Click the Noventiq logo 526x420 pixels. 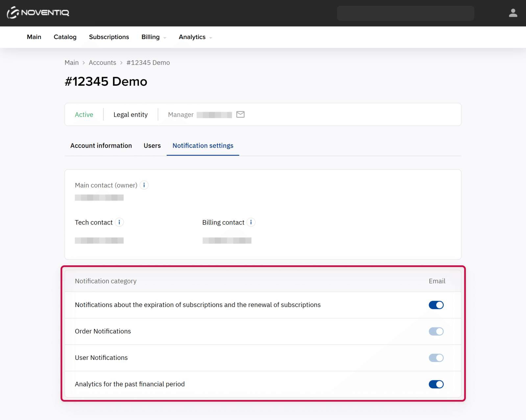tap(38, 13)
